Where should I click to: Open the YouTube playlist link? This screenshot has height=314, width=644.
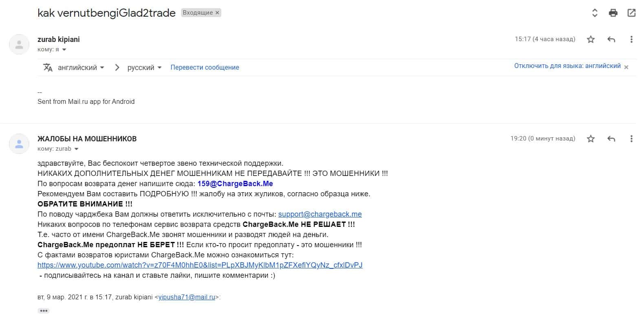200,265
